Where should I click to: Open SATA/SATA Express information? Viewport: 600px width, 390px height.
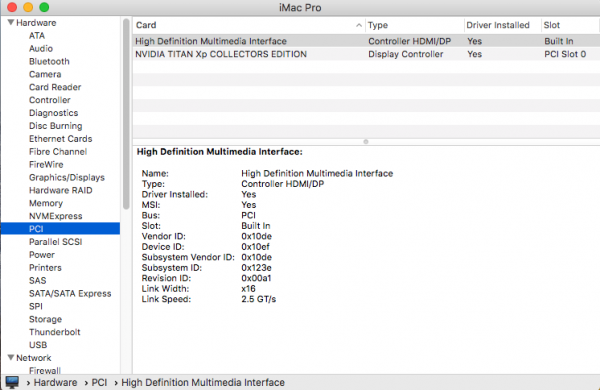coord(70,294)
